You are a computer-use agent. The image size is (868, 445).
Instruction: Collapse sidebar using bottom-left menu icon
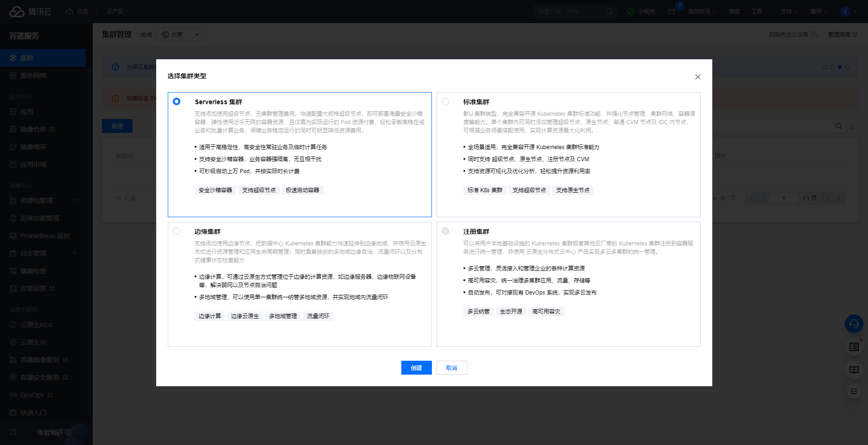click(x=13, y=432)
